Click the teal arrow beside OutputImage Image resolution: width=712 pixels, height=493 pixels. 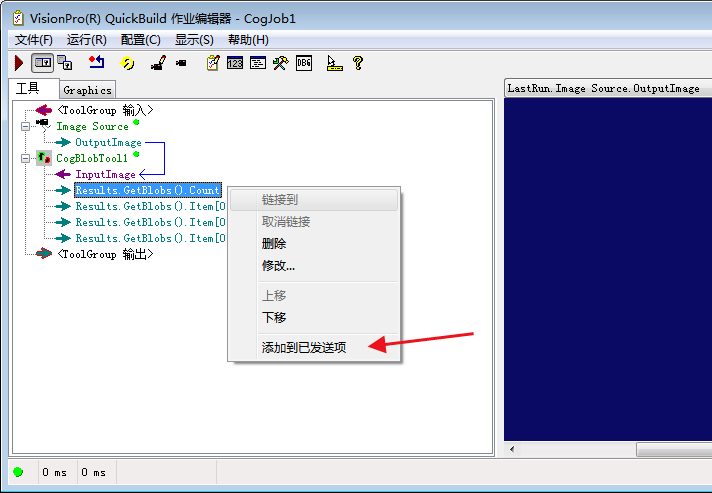point(63,143)
